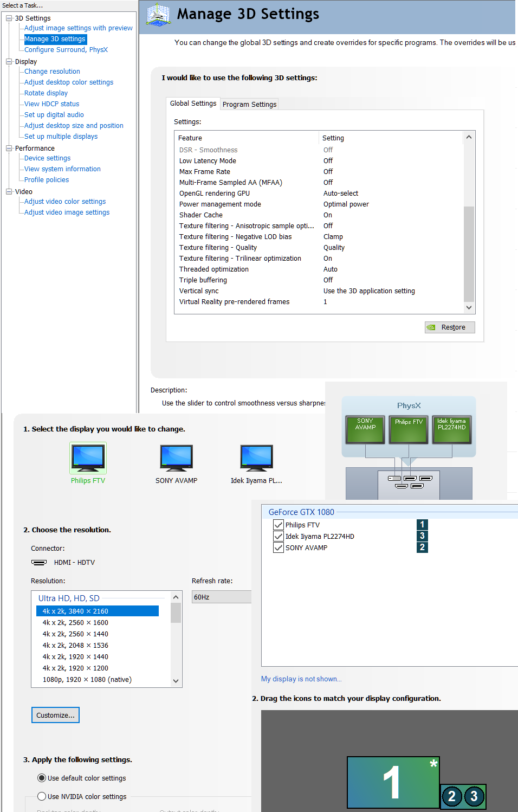Click the Philips FTV PhysX block
Screen dimensions: 518x812
click(409, 429)
